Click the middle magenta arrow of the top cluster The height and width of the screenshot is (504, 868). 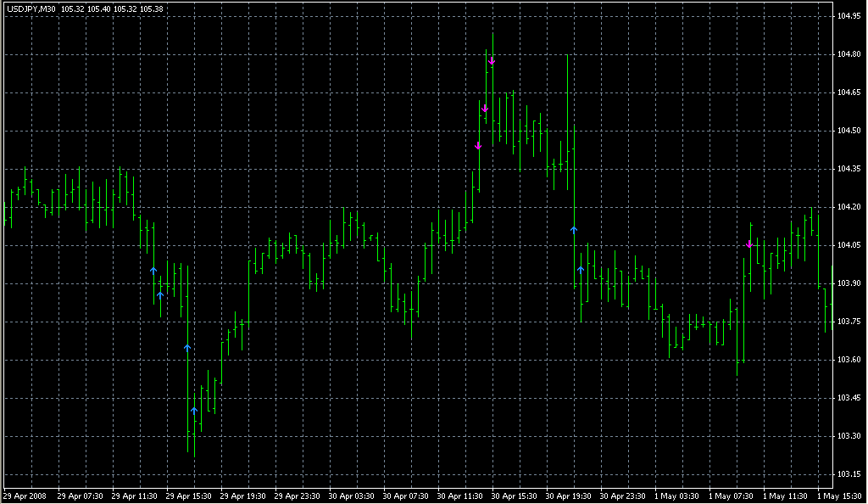pyautogui.click(x=485, y=109)
